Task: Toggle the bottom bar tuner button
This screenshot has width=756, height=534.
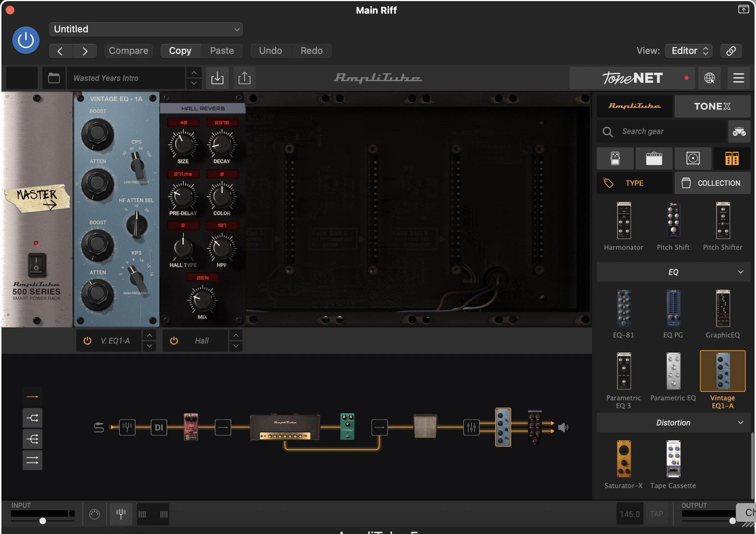Action: [121, 514]
